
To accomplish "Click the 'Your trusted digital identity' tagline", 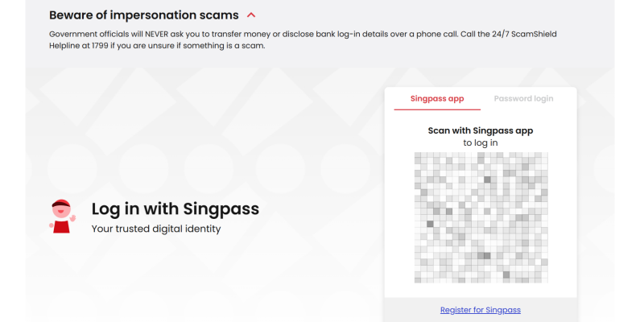I will pos(155,229).
